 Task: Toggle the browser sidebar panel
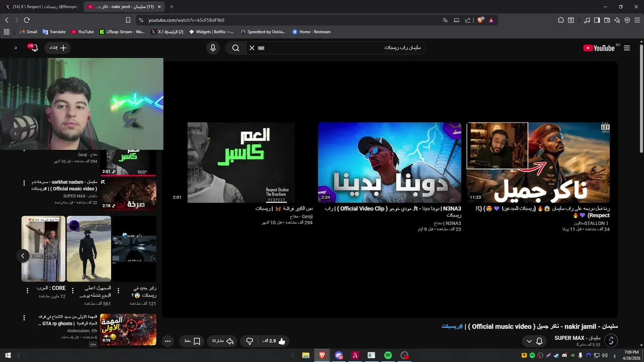coord(597,20)
